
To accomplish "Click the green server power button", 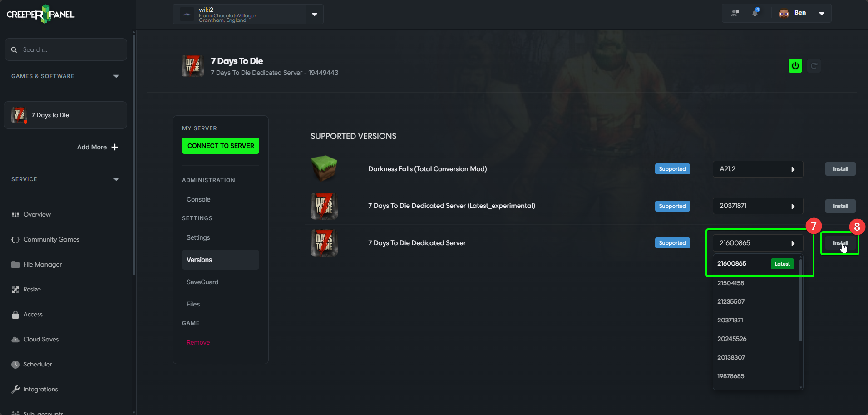I will (x=795, y=65).
